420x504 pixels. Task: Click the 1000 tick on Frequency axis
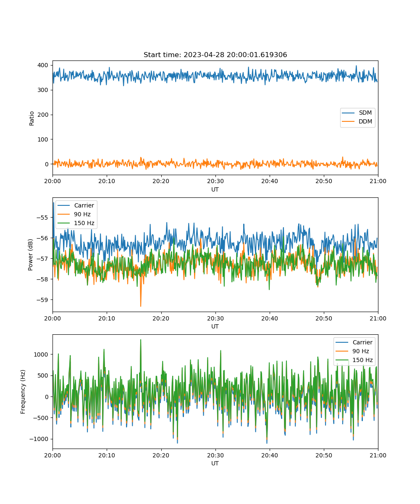42,354
